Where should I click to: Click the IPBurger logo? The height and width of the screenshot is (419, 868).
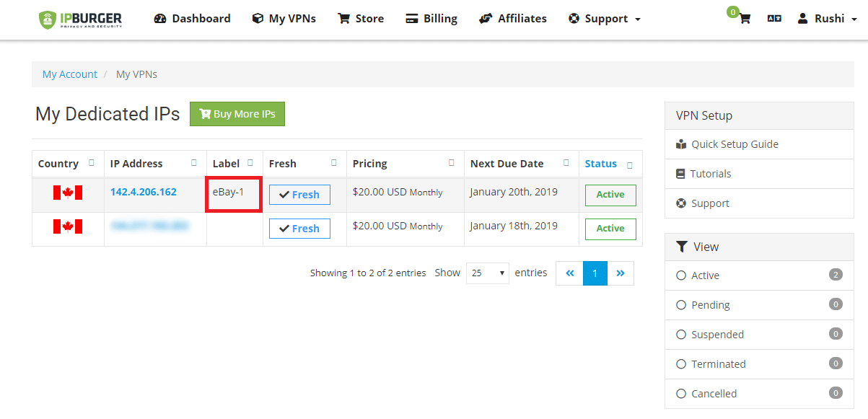(x=80, y=19)
